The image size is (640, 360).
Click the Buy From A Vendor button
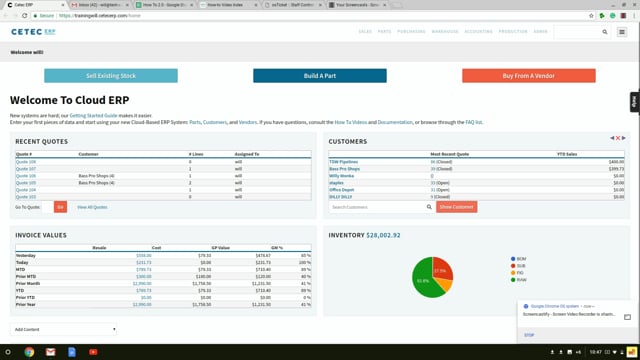529,76
